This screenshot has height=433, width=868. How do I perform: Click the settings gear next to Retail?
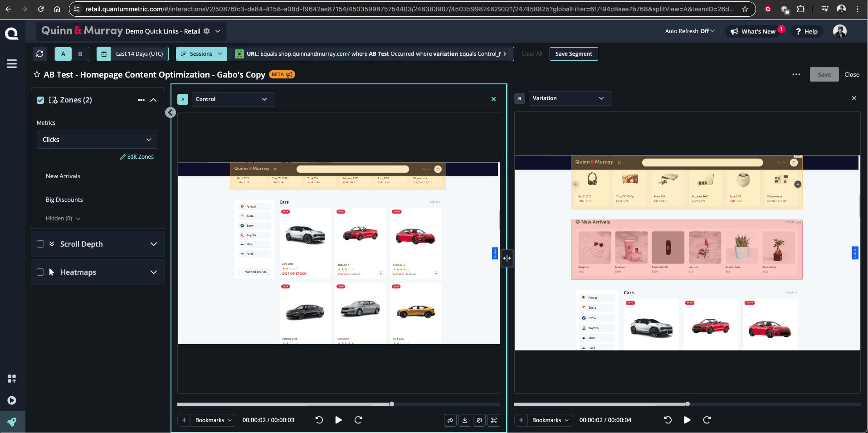(207, 31)
